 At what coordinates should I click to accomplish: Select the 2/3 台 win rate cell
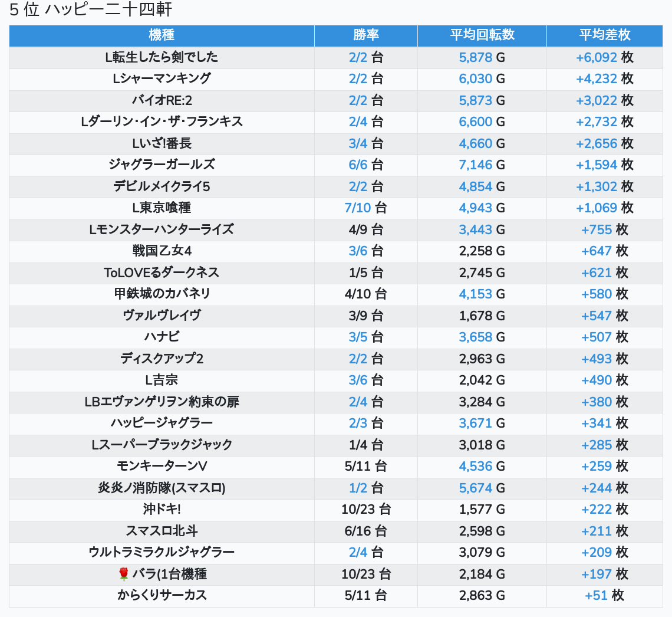(366, 423)
